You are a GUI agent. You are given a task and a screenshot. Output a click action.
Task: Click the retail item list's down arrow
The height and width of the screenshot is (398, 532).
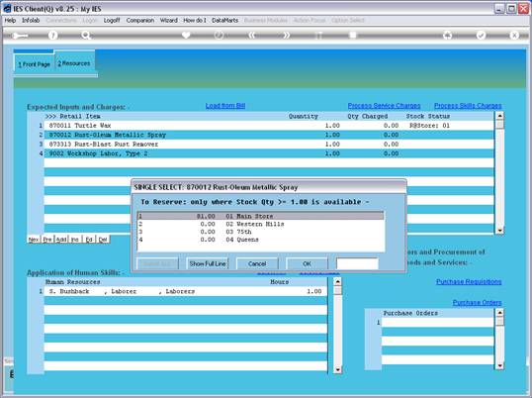pyautogui.click(x=499, y=231)
